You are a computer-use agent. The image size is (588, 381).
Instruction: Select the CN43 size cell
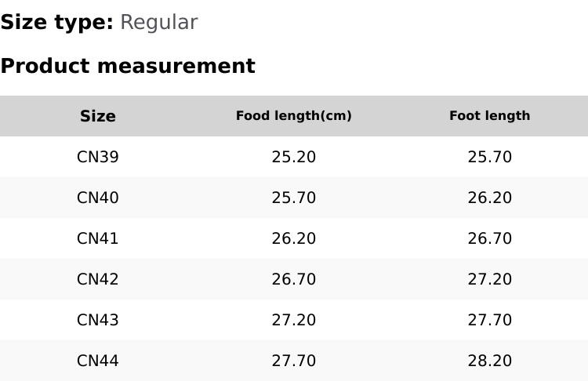click(x=97, y=321)
